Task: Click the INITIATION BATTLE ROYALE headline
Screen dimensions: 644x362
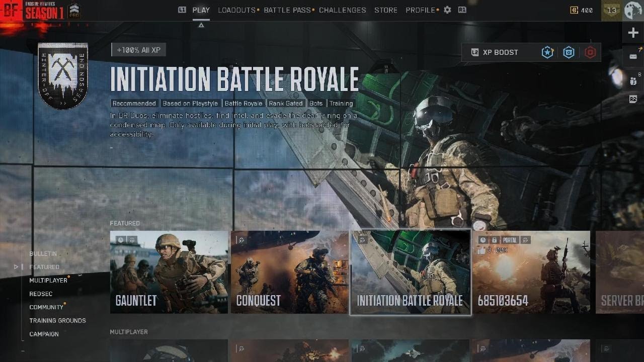Action: [234, 79]
